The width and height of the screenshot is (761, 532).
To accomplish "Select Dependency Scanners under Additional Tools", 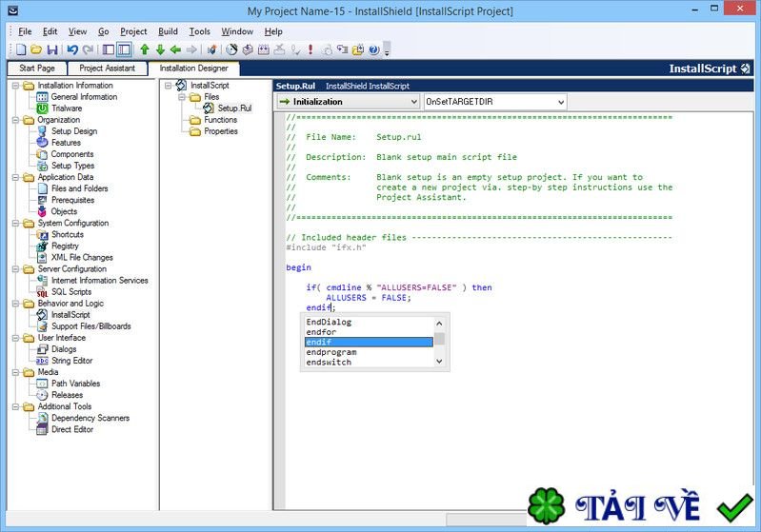I will pyautogui.click(x=90, y=418).
